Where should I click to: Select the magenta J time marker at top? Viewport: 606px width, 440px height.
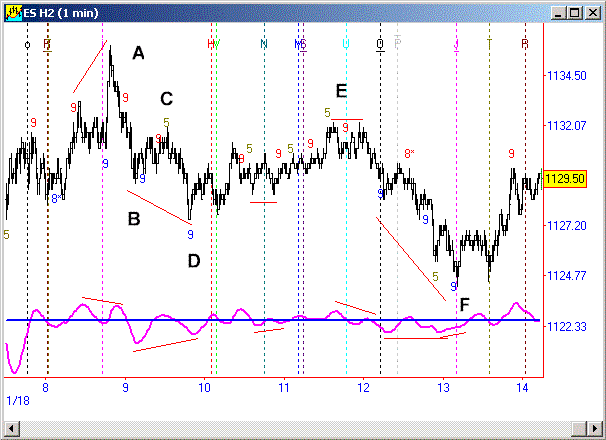456,44
